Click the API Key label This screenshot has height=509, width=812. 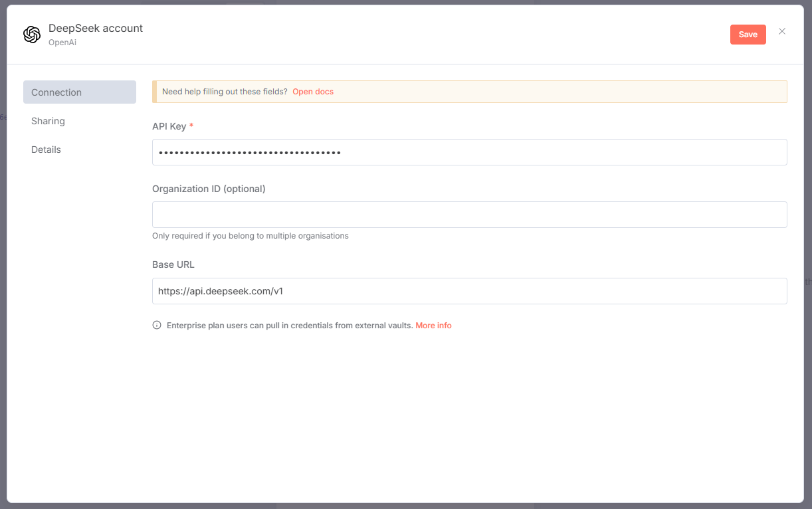coord(169,126)
